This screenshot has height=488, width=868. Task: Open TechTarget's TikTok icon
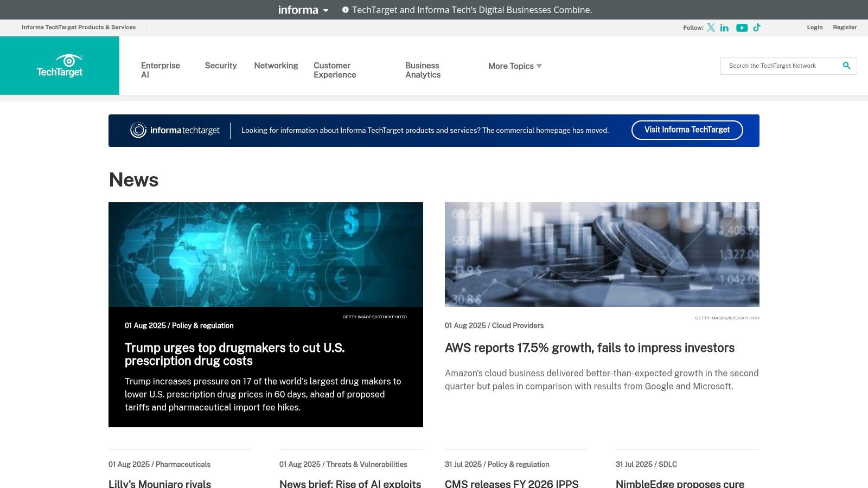point(757,28)
